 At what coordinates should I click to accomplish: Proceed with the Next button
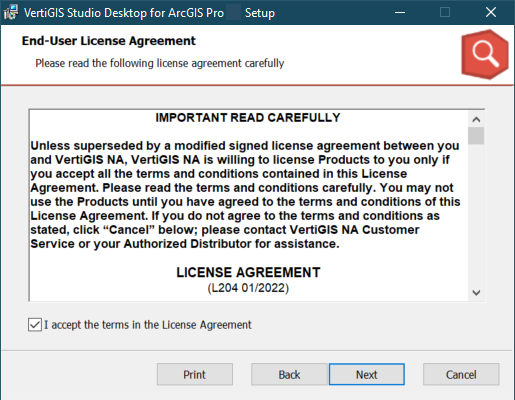click(x=367, y=374)
